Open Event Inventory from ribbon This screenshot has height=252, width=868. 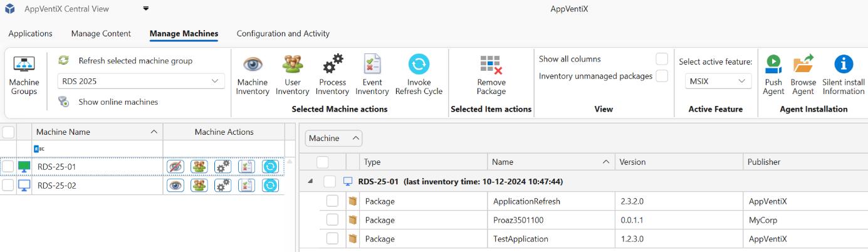372,75
